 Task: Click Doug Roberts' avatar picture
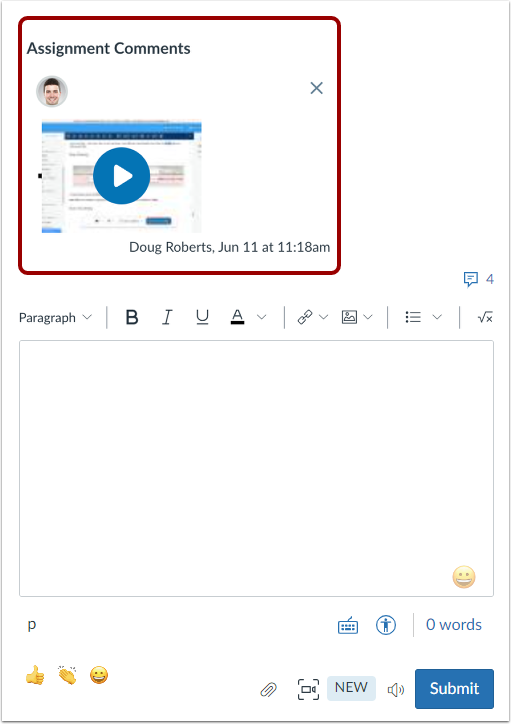coord(52,91)
